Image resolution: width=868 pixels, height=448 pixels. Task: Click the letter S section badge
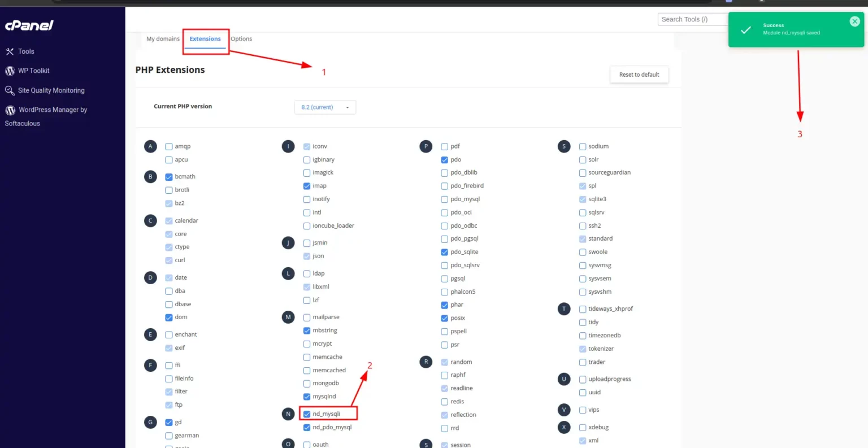pos(563,146)
